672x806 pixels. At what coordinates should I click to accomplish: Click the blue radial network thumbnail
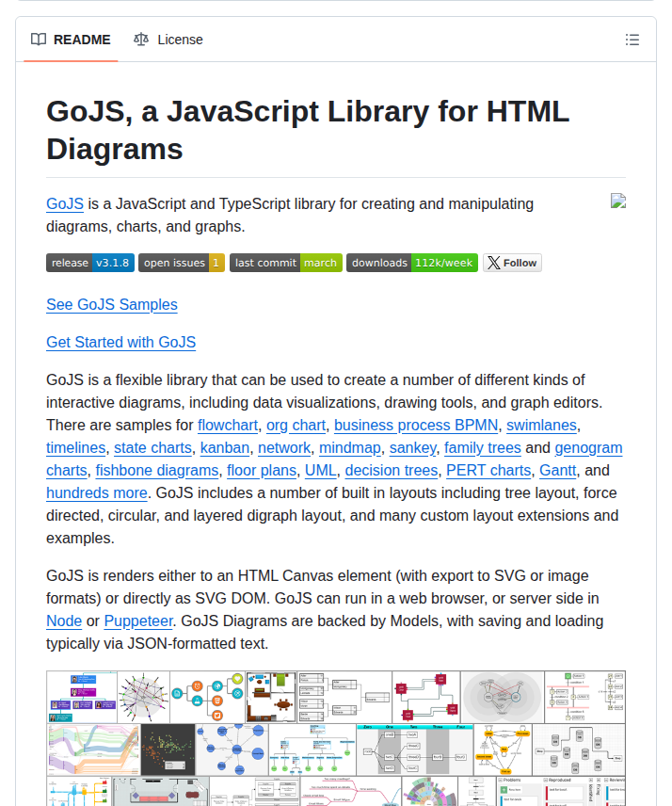(x=232, y=750)
